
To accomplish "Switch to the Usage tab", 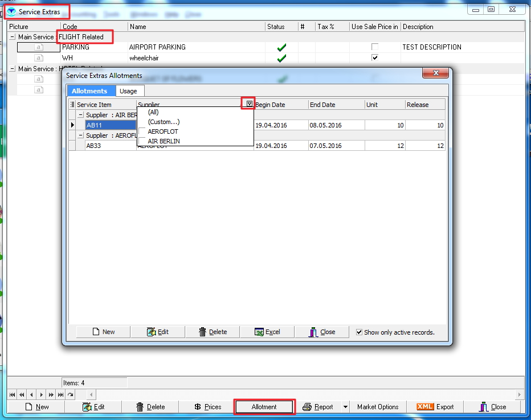I will point(128,91).
